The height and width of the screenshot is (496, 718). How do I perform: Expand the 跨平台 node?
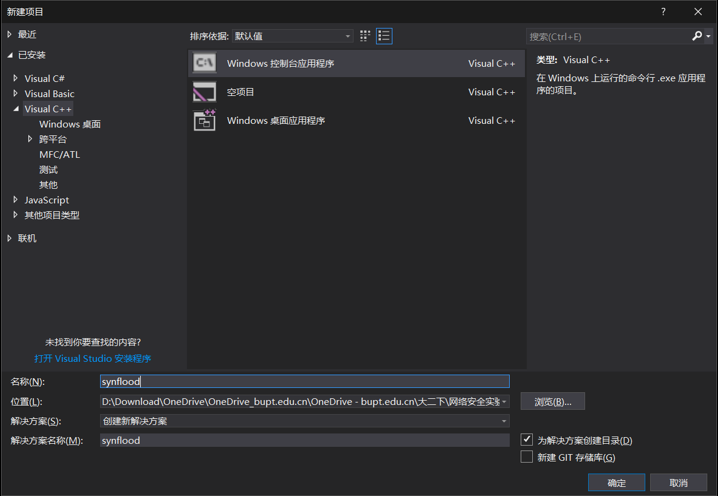[30, 139]
